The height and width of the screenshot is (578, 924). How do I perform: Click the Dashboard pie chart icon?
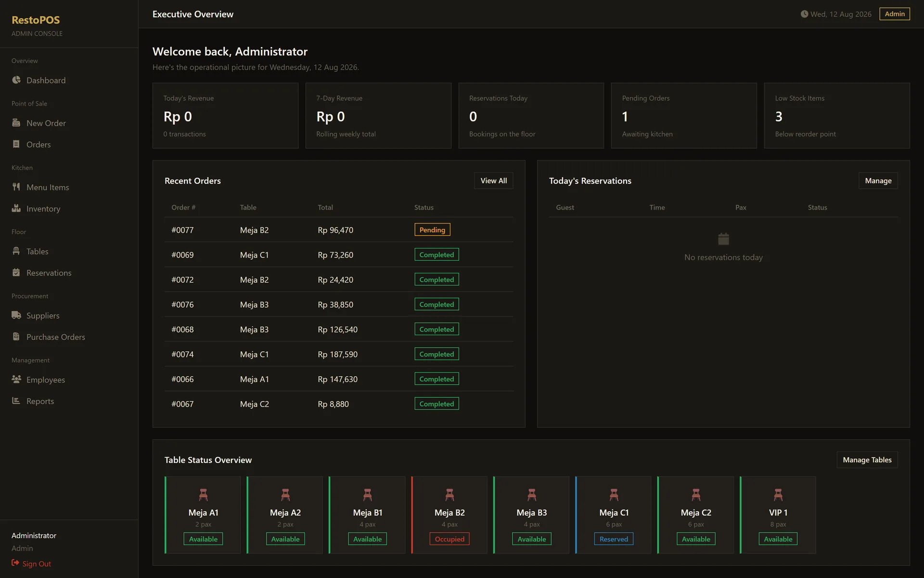16,80
